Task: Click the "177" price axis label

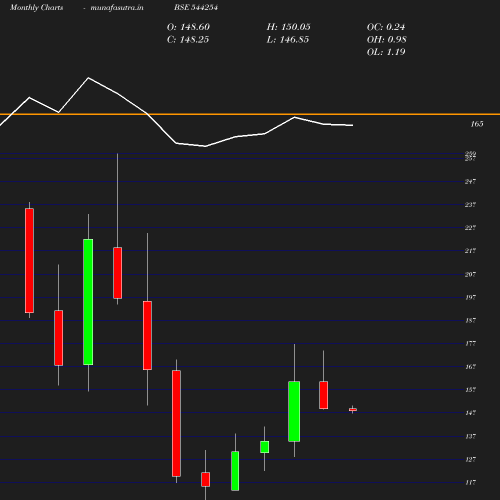Action: click(470, 343)
